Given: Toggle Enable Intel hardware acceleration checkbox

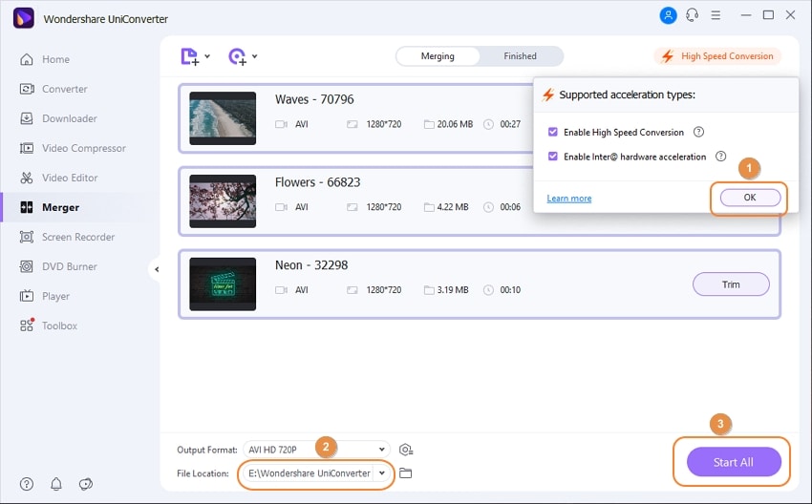Looking at the screenshot, I should pos(552,157).
